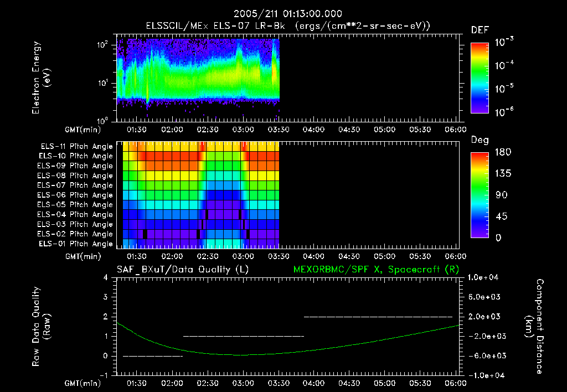567x392 pixels.
Task: Click the ELS-03 Pitch Angle row label
Action: (x=75, y=225)
